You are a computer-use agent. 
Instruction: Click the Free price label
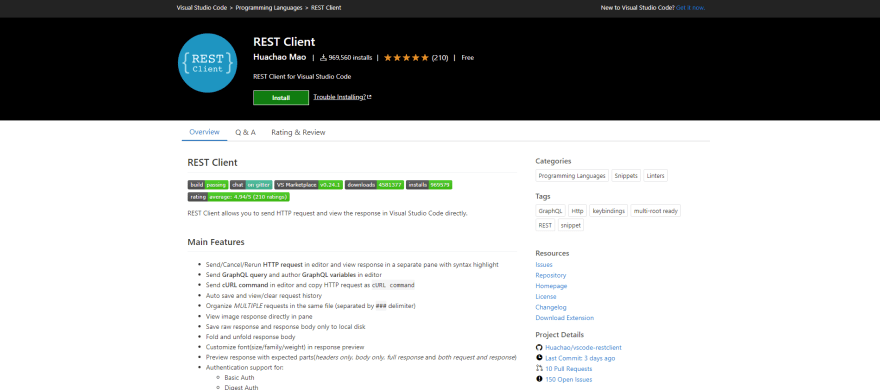tap(468, 57)
